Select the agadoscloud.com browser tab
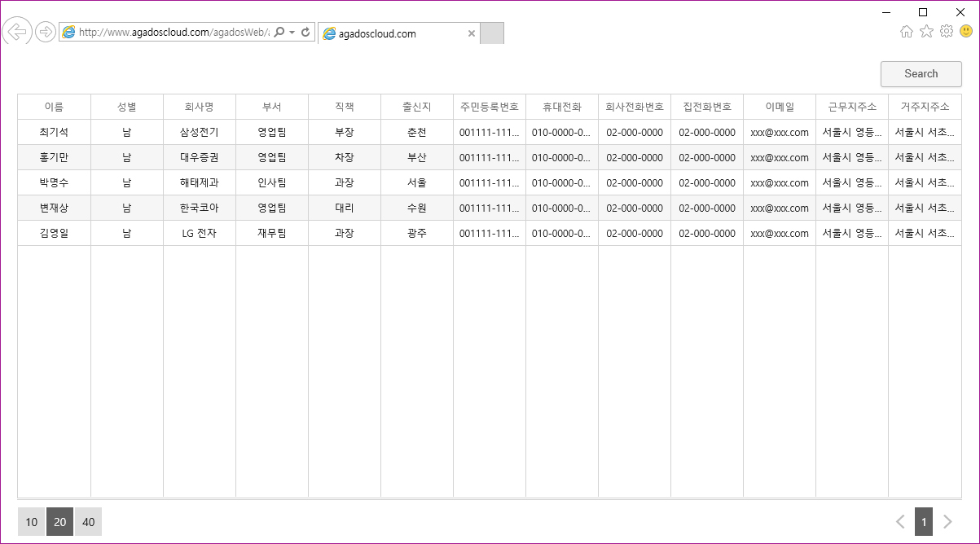This screenshot has width=980, height=544. click(x=398, y=33)
